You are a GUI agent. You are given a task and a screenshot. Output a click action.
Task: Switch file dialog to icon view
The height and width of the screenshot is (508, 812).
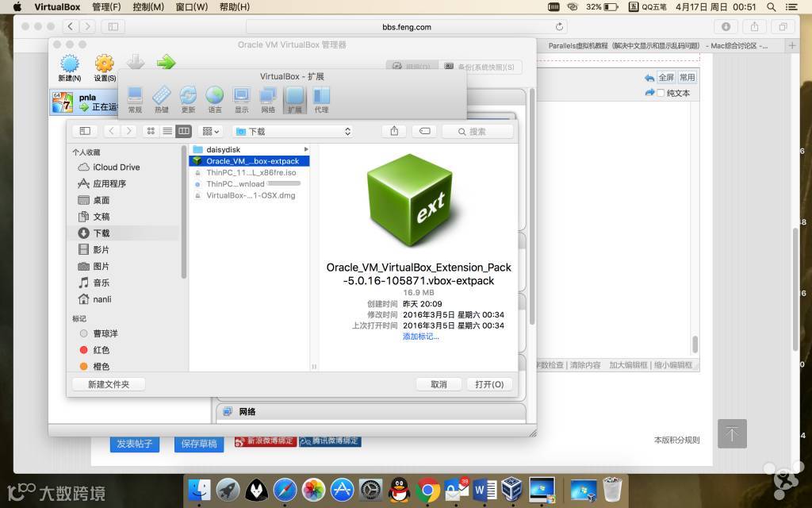[x=151, y=131]
